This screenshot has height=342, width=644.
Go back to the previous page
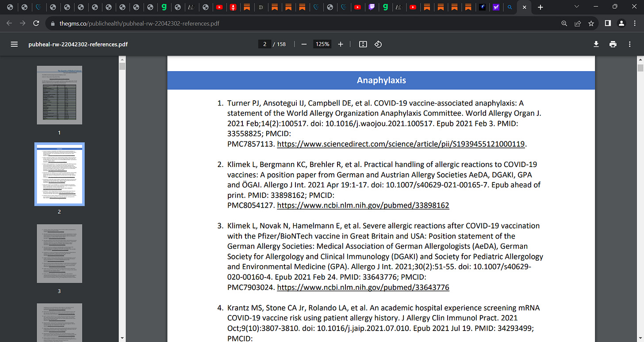click(10, 23)
